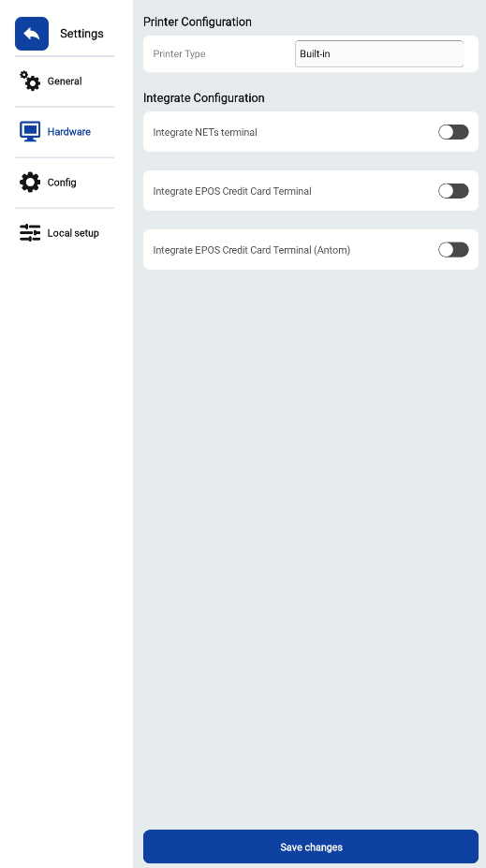Screen dimensions: 486x868
Task: Click the Config gear icon
Action: point(30,183)
